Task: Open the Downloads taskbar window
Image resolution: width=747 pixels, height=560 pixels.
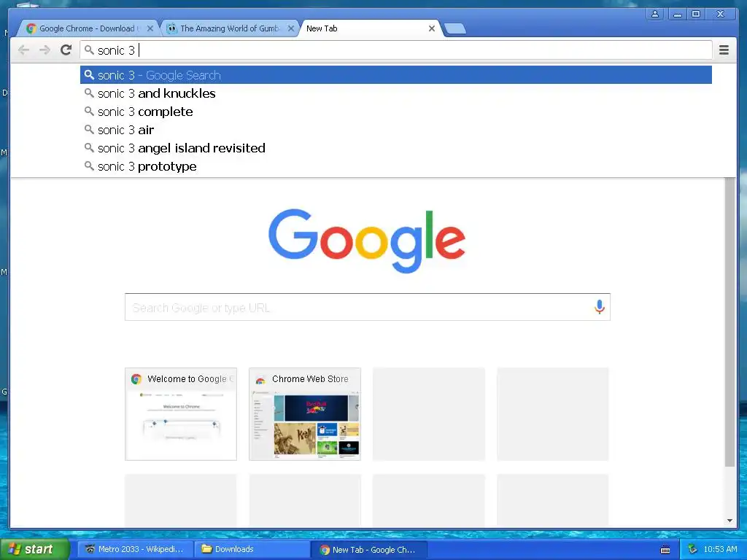Action: coord(252,549)
